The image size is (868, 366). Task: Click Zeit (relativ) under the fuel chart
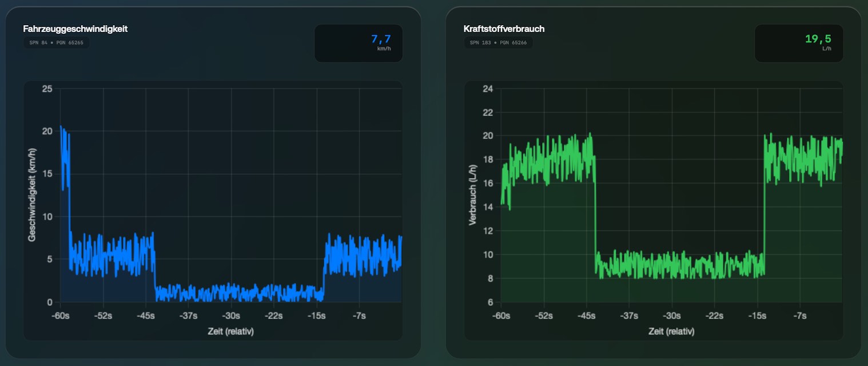coord(671,331)
